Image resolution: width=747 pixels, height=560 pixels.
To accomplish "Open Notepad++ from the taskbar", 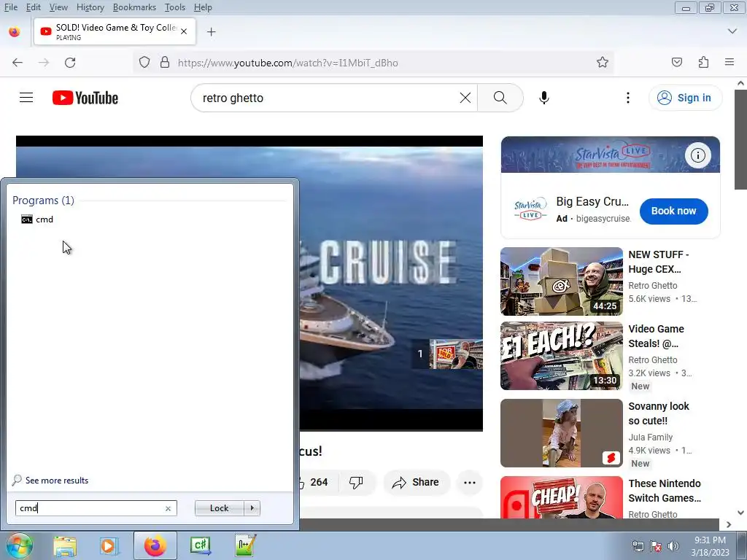I will pyautogui.click(x=245, y=545).
